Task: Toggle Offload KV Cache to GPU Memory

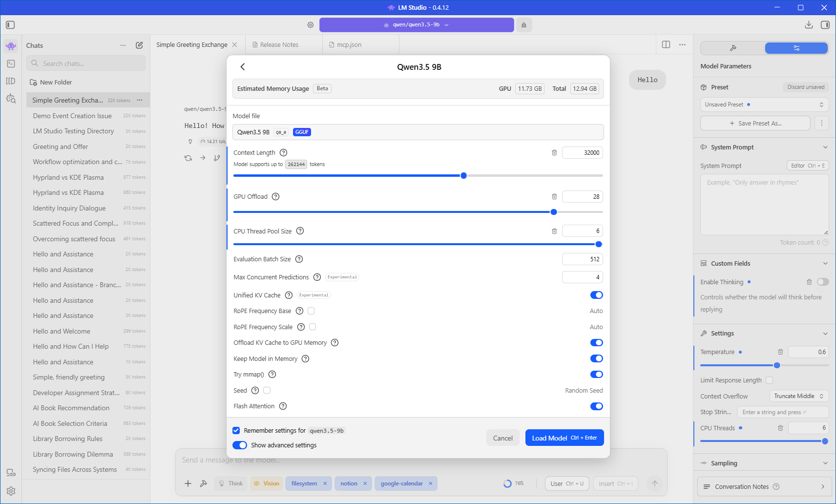Action: click(597, 343)
